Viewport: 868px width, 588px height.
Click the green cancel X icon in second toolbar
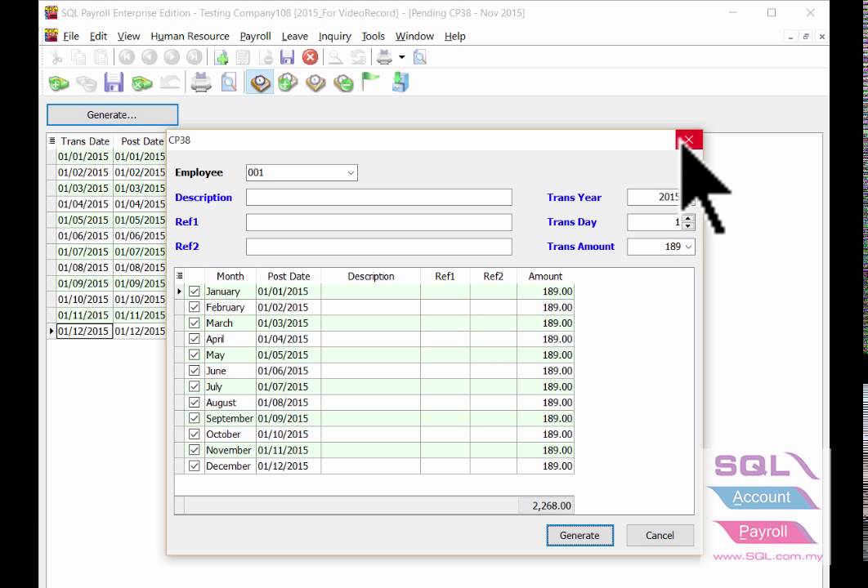142,83
